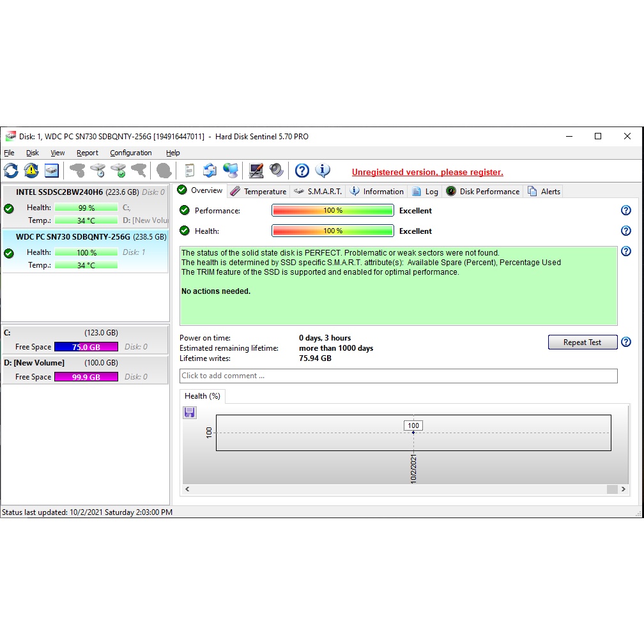Click the refresh icon in the toolbar
The width and height of the screenshot is (644, 644).
click(11, 171)
